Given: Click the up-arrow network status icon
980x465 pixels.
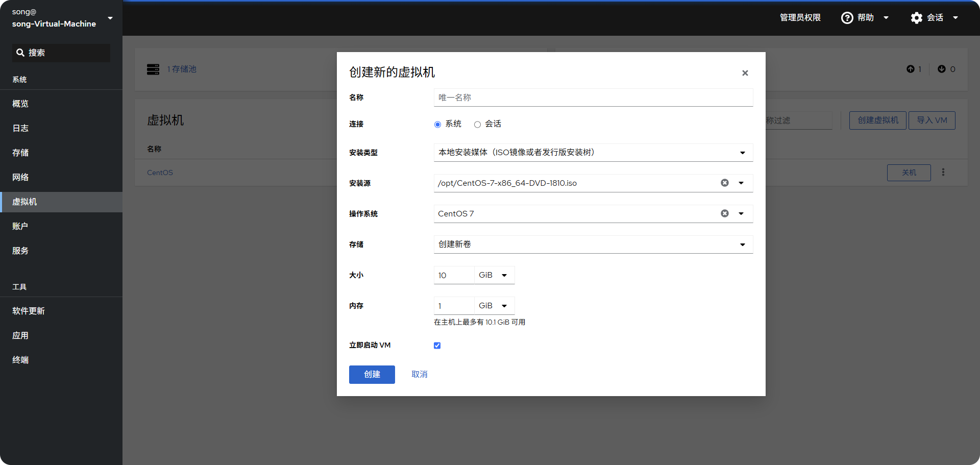Looking at the screenshot, I should [x=911, y=69].
